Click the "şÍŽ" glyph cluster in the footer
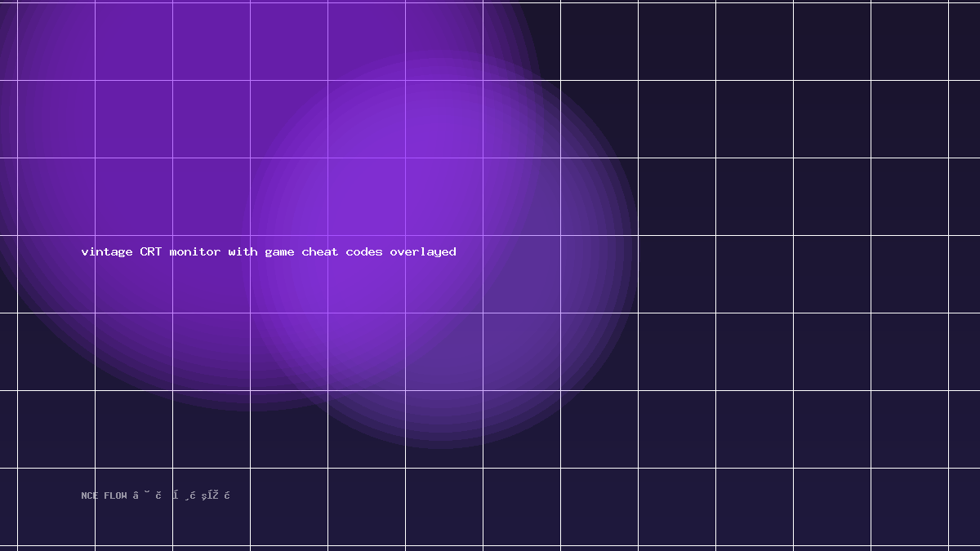Image resolution: width=980 pixels, height=551 pixels. tap(210, 495)
